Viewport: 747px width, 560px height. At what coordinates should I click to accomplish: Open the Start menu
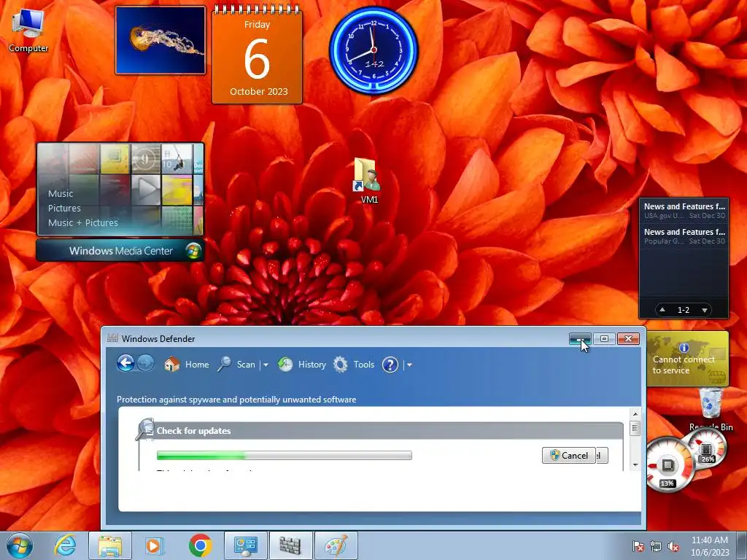(20, 545)
